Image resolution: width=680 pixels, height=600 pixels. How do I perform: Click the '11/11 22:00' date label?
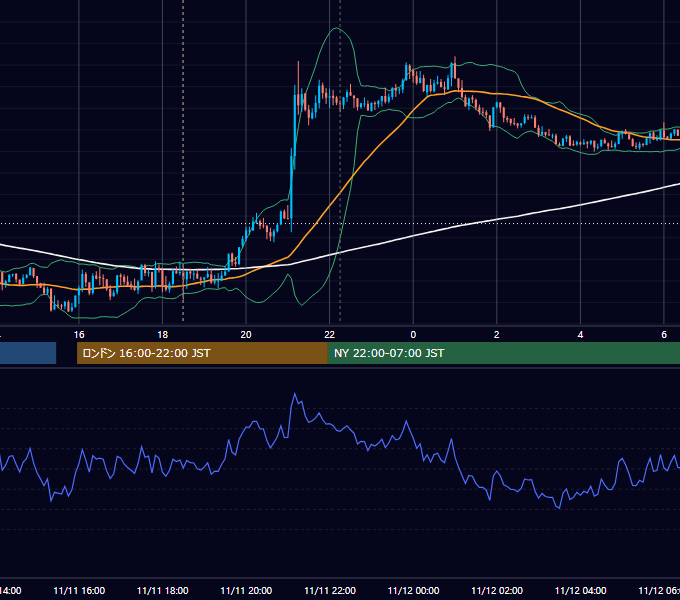coord(330,590)
